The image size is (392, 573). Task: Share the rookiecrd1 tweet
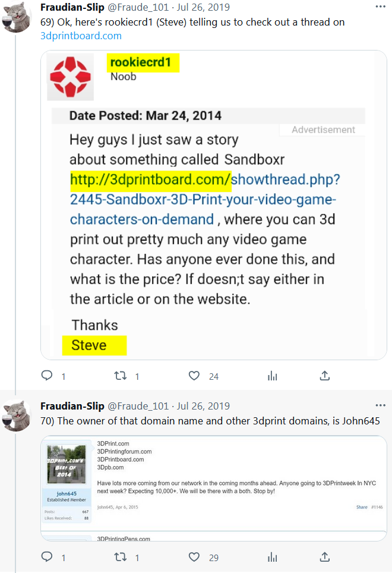point(324,376)
